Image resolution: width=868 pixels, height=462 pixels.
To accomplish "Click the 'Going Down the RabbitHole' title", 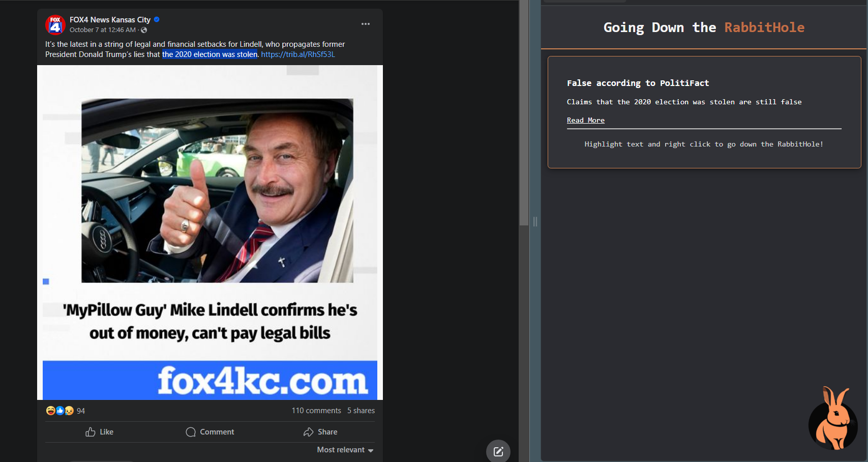I will click(x=704, y=27).
